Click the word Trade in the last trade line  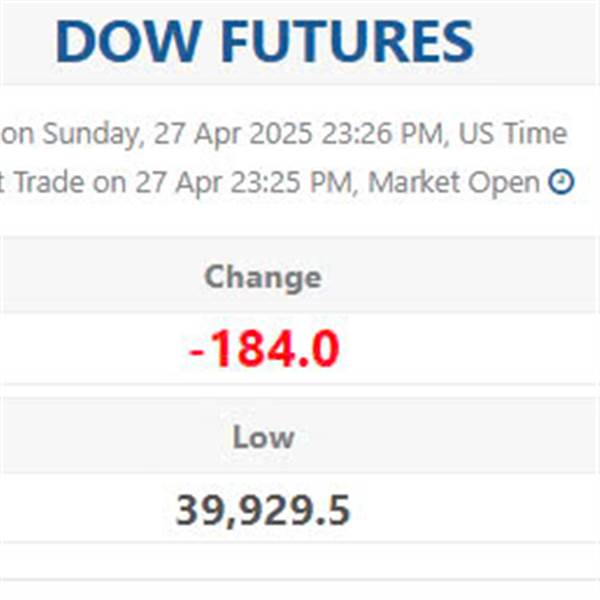pos(49,182)
